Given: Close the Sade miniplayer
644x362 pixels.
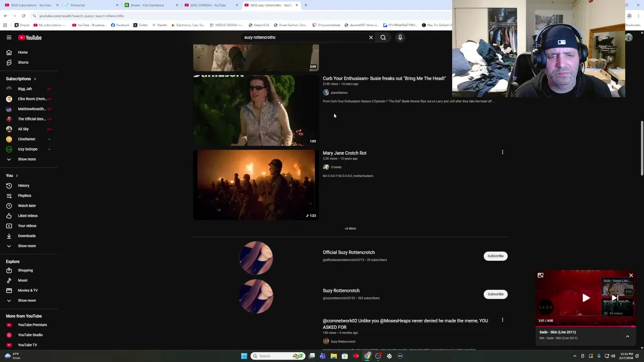Looking at the screenshot, I should pos(631,276).
